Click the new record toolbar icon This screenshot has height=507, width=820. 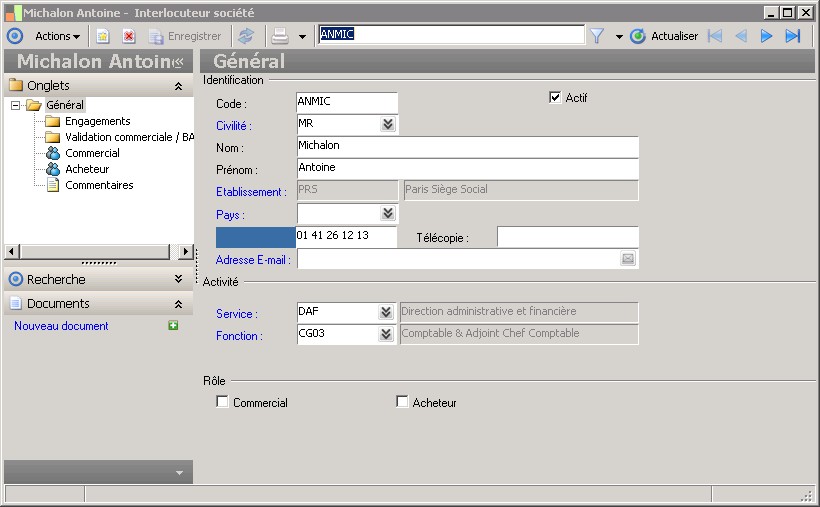click(102, 36)
